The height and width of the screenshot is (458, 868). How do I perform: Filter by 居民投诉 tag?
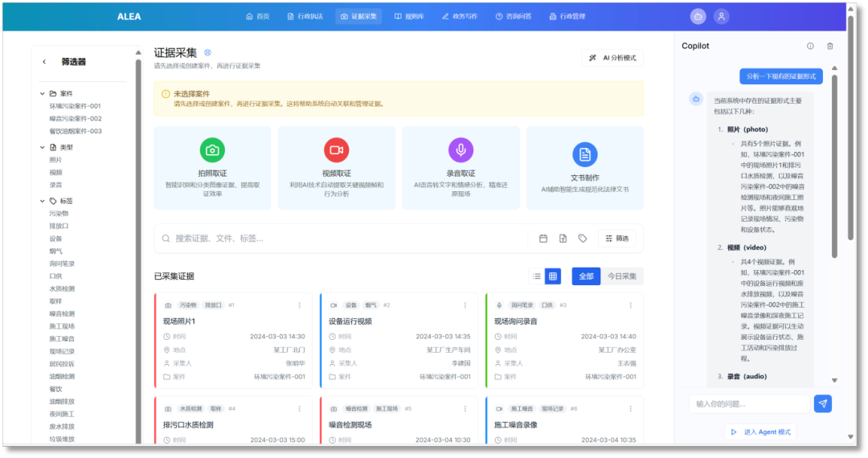(62, 364)
